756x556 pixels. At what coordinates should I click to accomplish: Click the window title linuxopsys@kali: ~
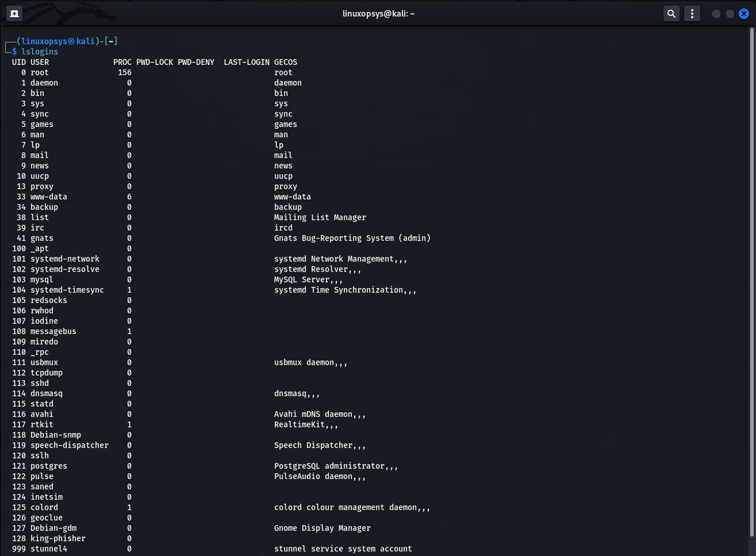[377, 13]
